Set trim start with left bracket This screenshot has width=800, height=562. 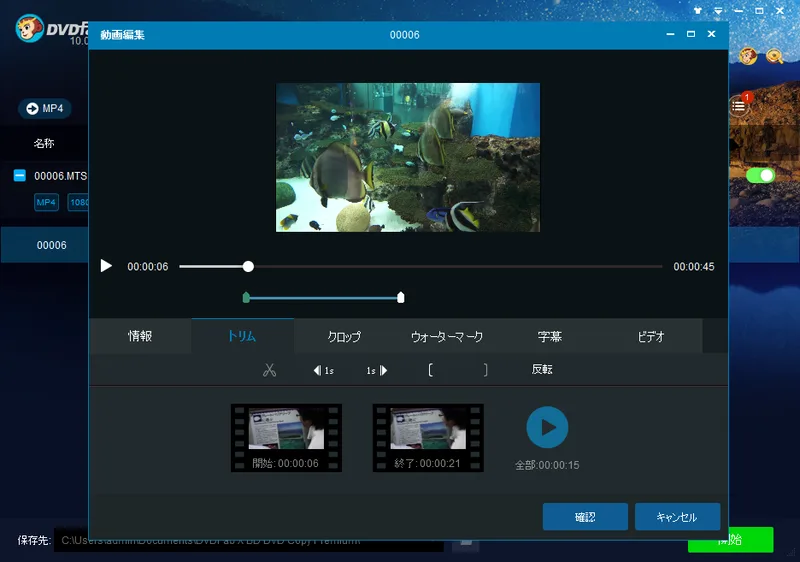coord(430,370)
